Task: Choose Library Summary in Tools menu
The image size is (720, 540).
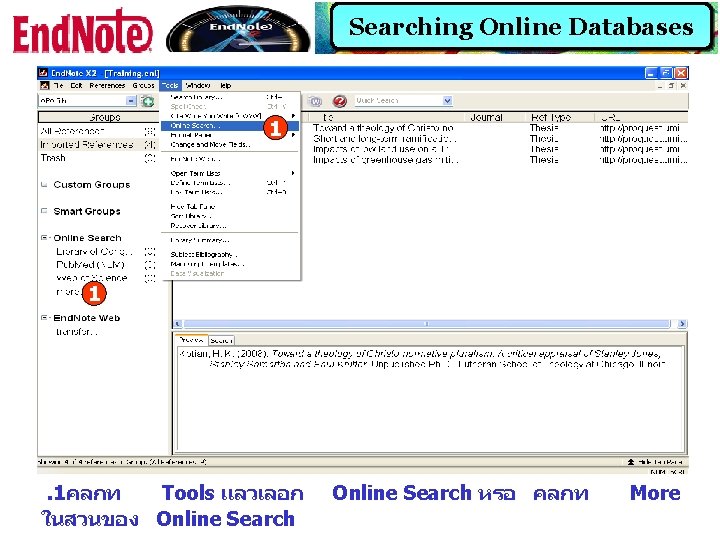Action: point(230,240)
